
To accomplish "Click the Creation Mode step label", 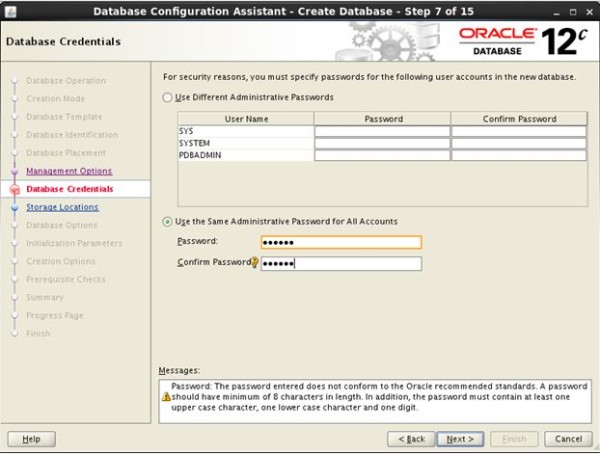I will tap(55, 99).
